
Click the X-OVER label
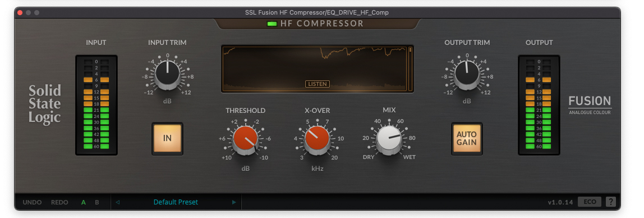point(317,111)
